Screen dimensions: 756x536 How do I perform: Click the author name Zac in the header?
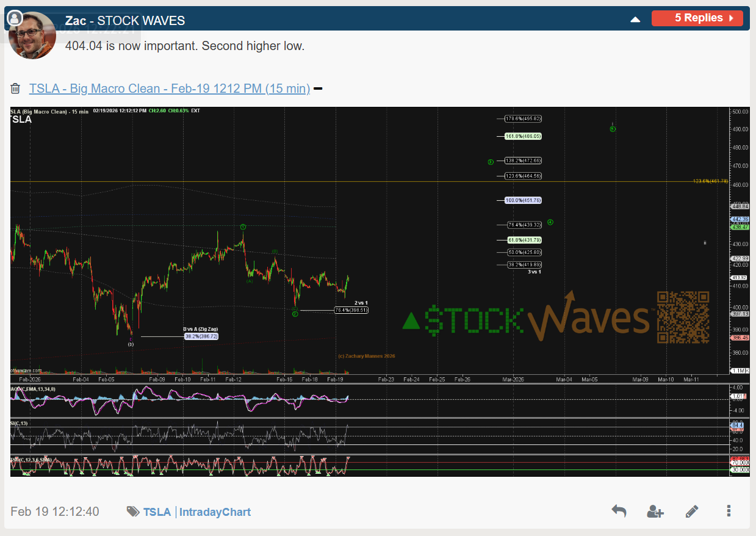pyautogui.click(x=75, y=21)
